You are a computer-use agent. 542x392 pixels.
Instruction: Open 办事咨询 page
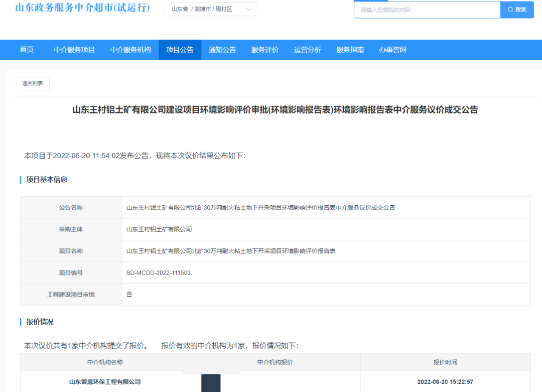point(393,50)
